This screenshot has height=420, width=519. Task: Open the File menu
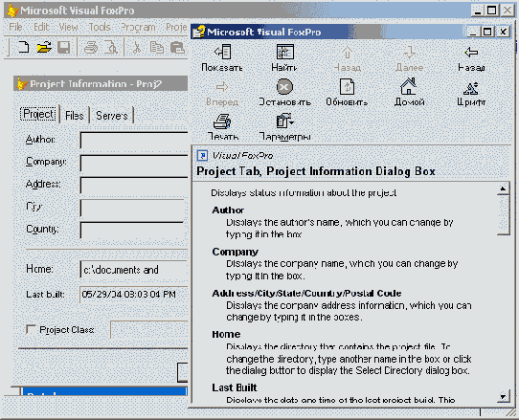(15, 27)
